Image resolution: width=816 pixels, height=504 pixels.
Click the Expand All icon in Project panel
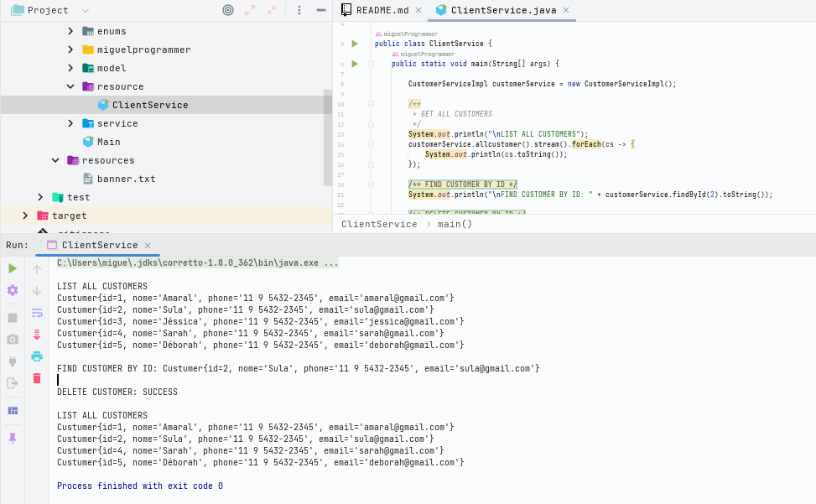click(250, 10)
